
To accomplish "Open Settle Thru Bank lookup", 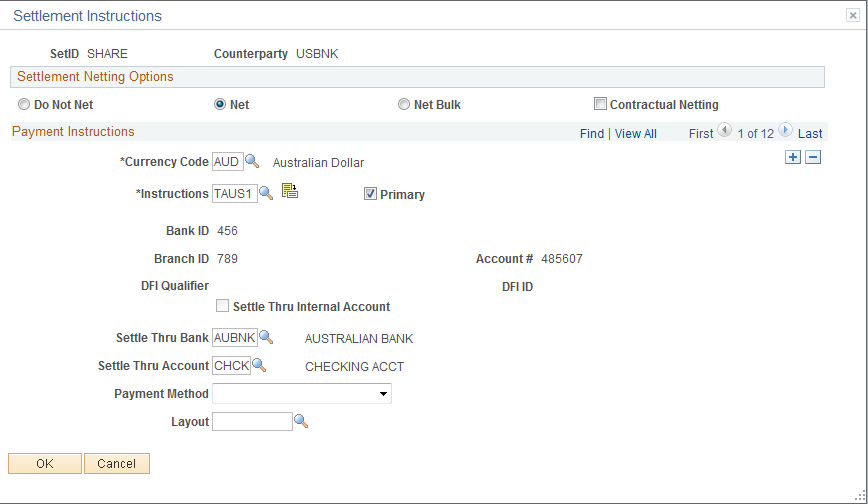I will click(266, 337).
